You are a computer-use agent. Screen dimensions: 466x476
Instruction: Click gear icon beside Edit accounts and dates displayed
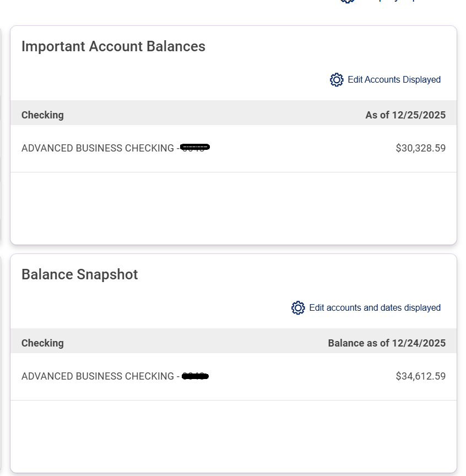[x=298, y=308]
